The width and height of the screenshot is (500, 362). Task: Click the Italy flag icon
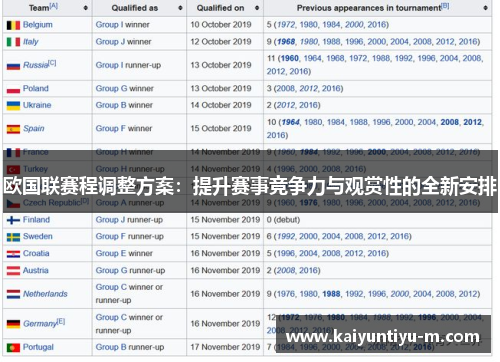[13, 42]
